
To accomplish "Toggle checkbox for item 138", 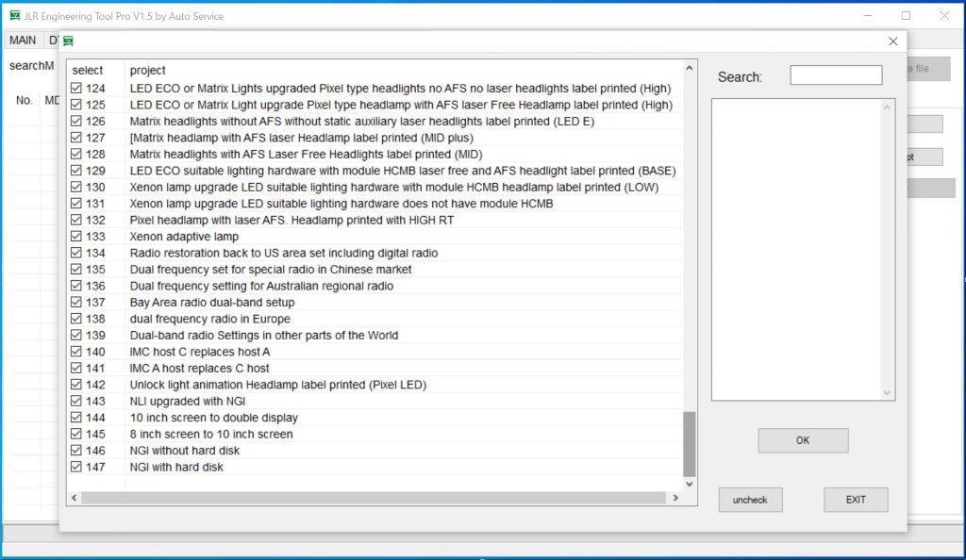I will pos(75,319).
